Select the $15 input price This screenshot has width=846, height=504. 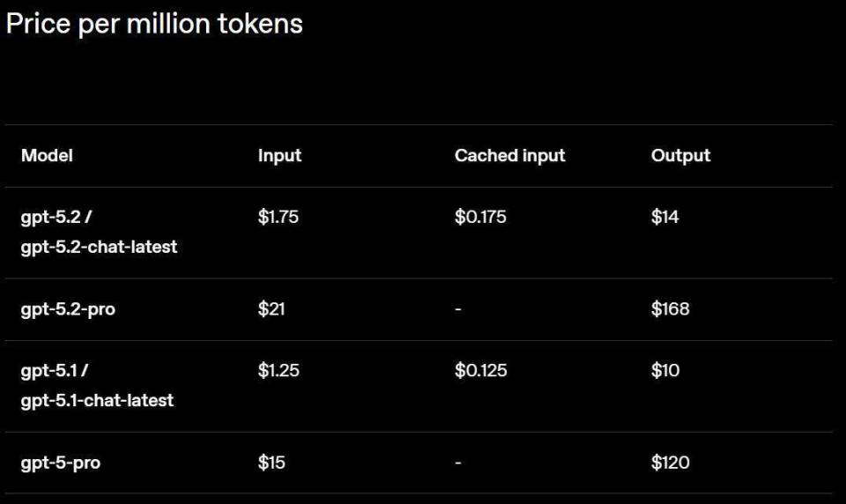(x=271, y=463)
